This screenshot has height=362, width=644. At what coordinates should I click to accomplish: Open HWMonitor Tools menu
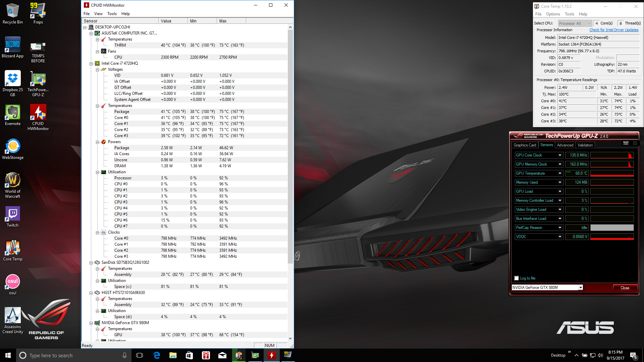click(x=112, y=14)
